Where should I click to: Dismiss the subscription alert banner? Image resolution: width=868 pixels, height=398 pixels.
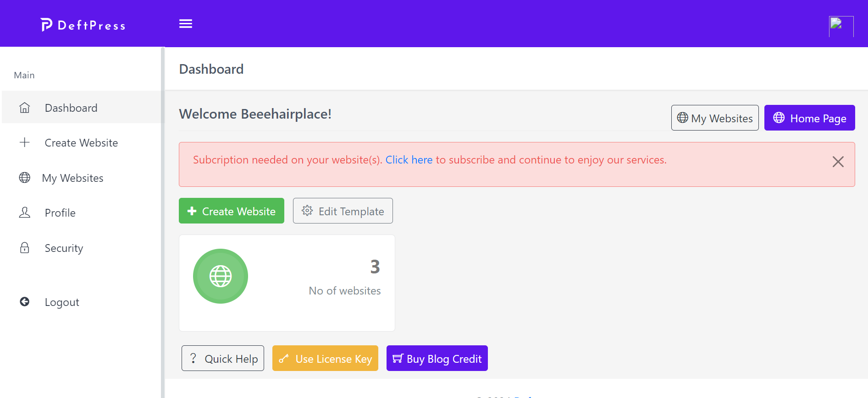point(838,162)
